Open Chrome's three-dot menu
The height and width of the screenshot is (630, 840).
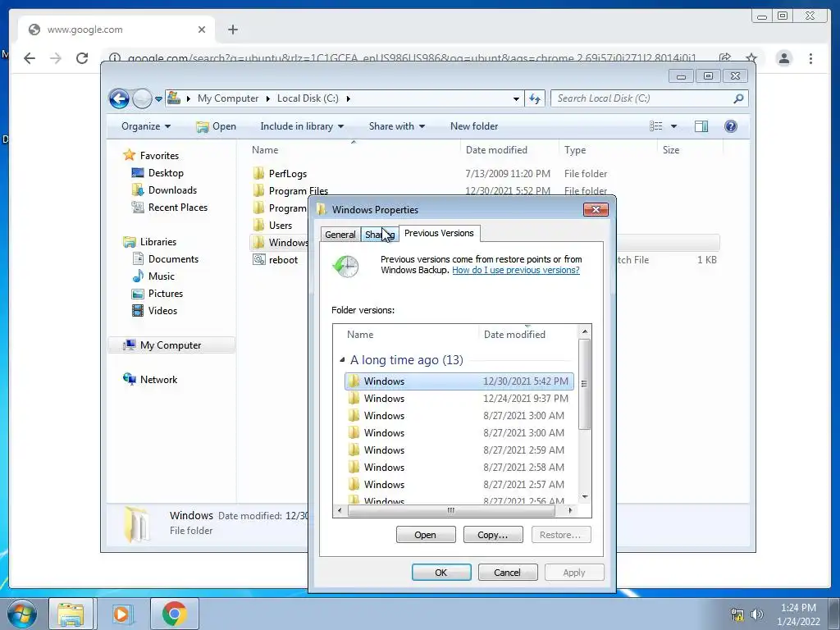(810, 58)
